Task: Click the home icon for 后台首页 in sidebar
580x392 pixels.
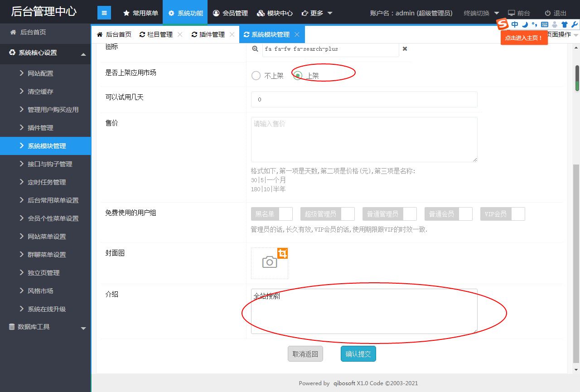Action: tap(12, 32)
